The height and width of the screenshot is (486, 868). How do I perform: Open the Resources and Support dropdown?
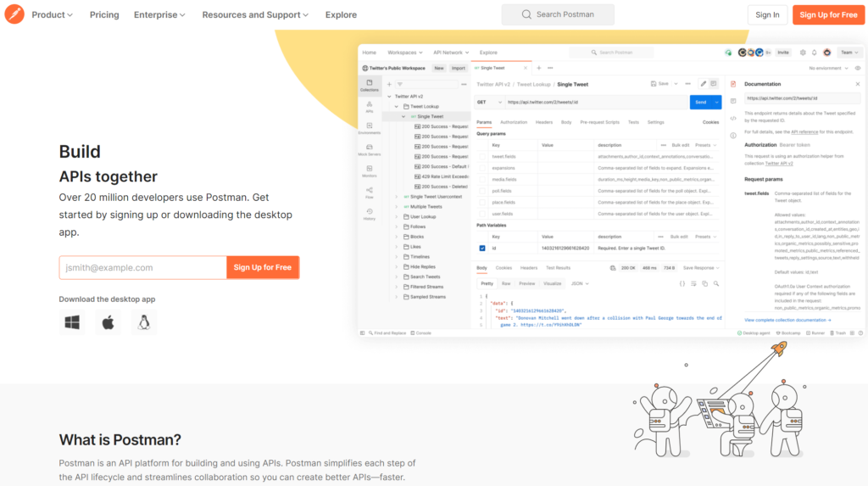pyautogui.click(x=255, y=15)
